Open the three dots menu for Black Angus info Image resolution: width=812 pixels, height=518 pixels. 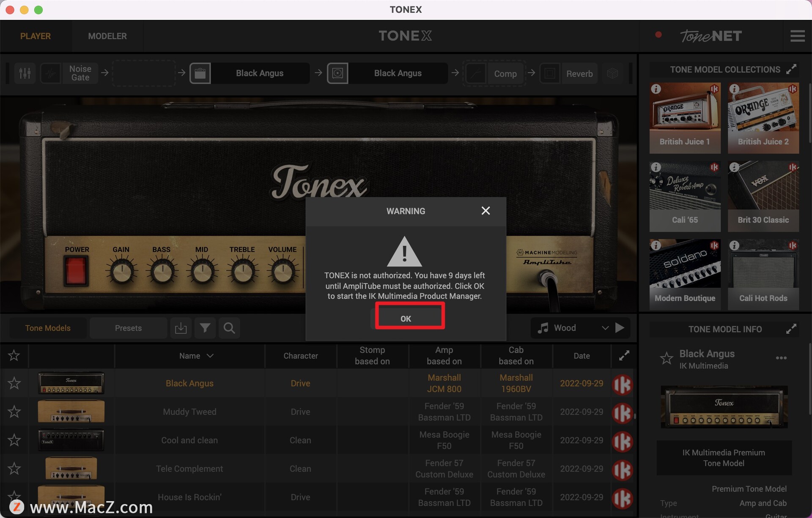[781, 358]
